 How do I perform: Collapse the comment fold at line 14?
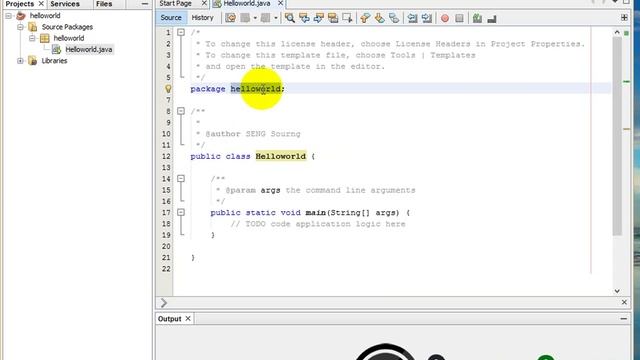pyautogui.click(x=181, y=178)
